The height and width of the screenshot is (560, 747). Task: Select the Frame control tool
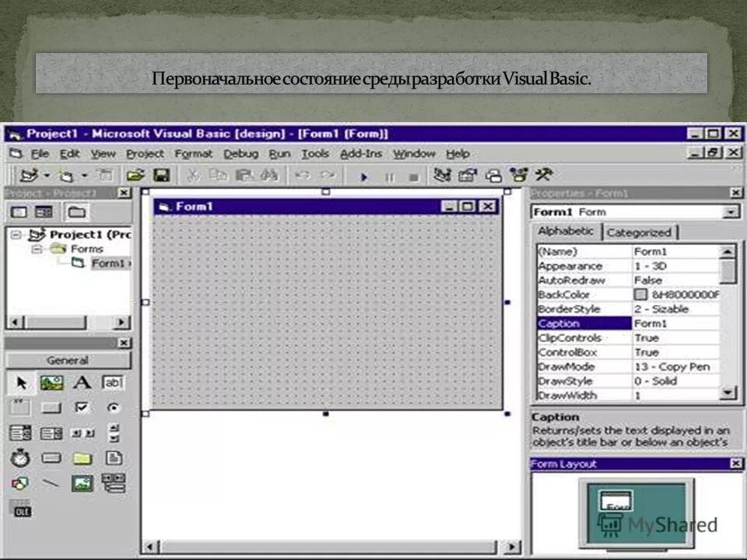point(20,407)
